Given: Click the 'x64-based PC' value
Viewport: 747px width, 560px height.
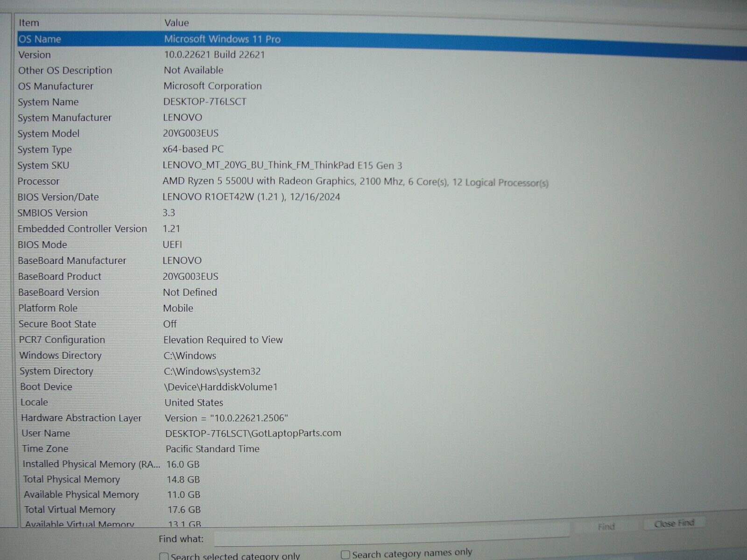Looking at the screenshot, I should [x=193, y=149].
